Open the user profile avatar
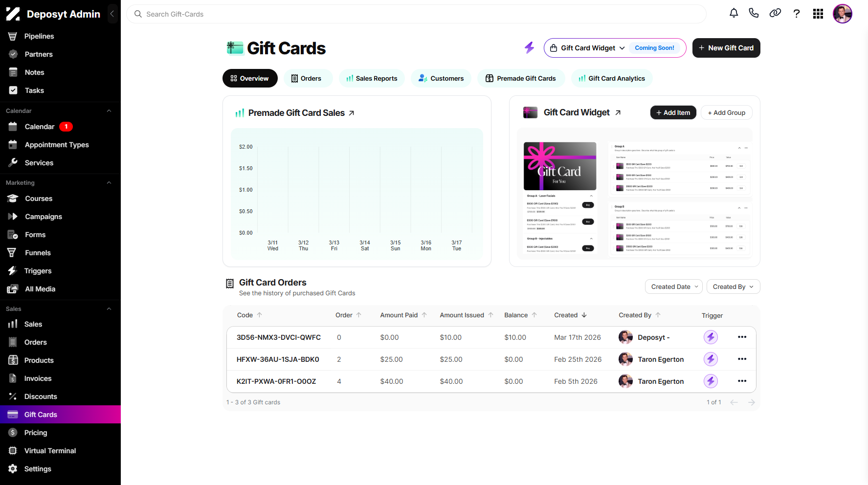 click(843, 14)
